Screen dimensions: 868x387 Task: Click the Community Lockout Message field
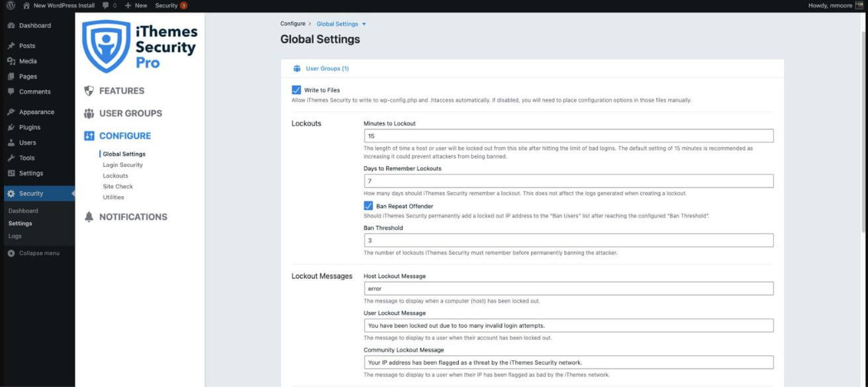coord(569,362)
